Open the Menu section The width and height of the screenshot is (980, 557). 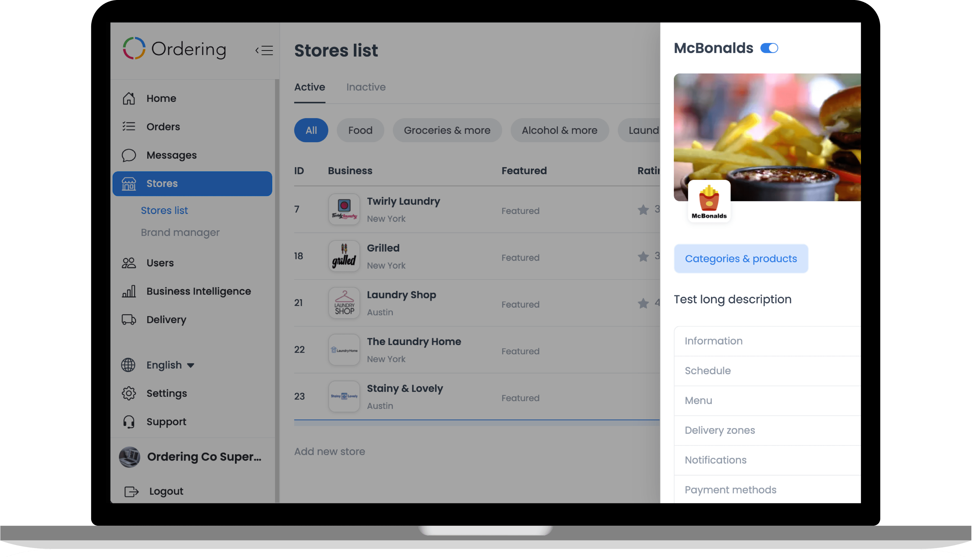coord(767,400)
